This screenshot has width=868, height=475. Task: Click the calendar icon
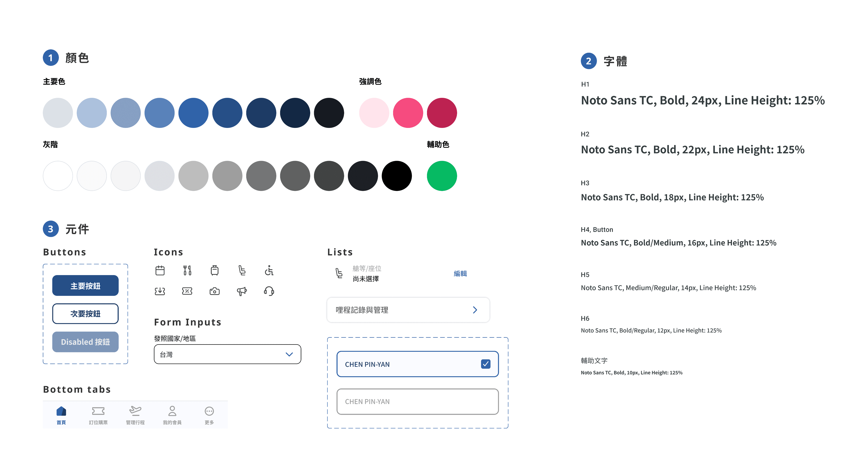coord(160,270)
